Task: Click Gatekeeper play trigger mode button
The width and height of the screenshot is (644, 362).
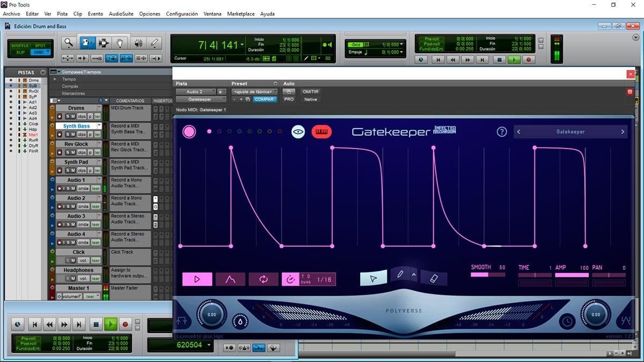Action: pyautogui.click(x=197, y=279)
